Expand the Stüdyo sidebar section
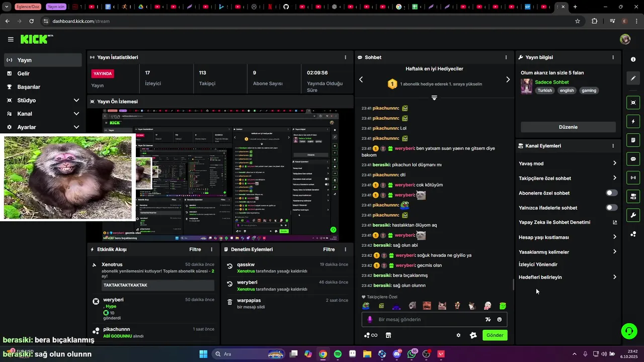 click(x=76, y=100)
